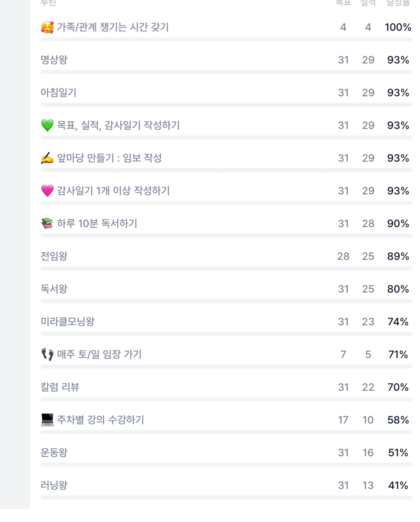Open the 아침일기 routine
This screenshot has height=522, width=420.
pyautogui.click(x=59, y=93)
